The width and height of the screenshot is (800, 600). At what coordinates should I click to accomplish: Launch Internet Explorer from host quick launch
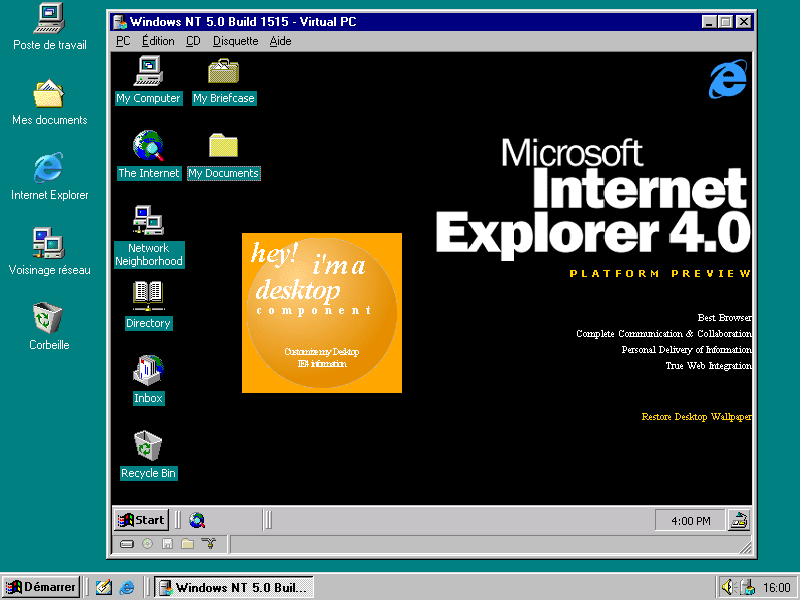127,587
